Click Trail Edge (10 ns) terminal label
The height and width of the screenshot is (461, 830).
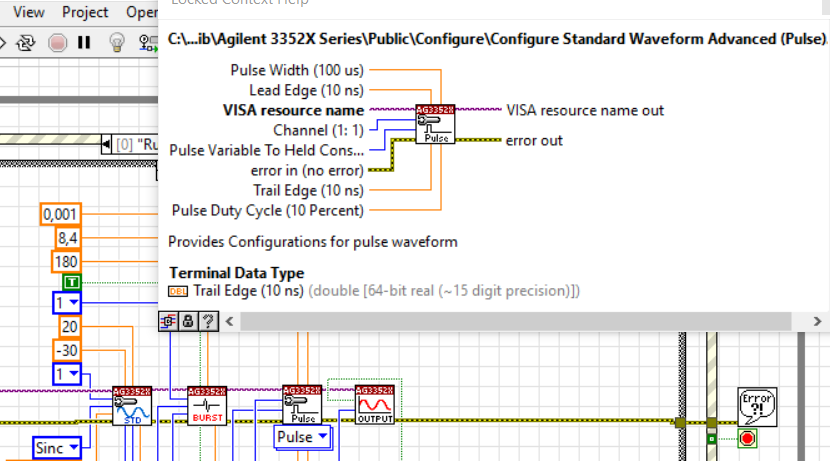pos(308,191)
